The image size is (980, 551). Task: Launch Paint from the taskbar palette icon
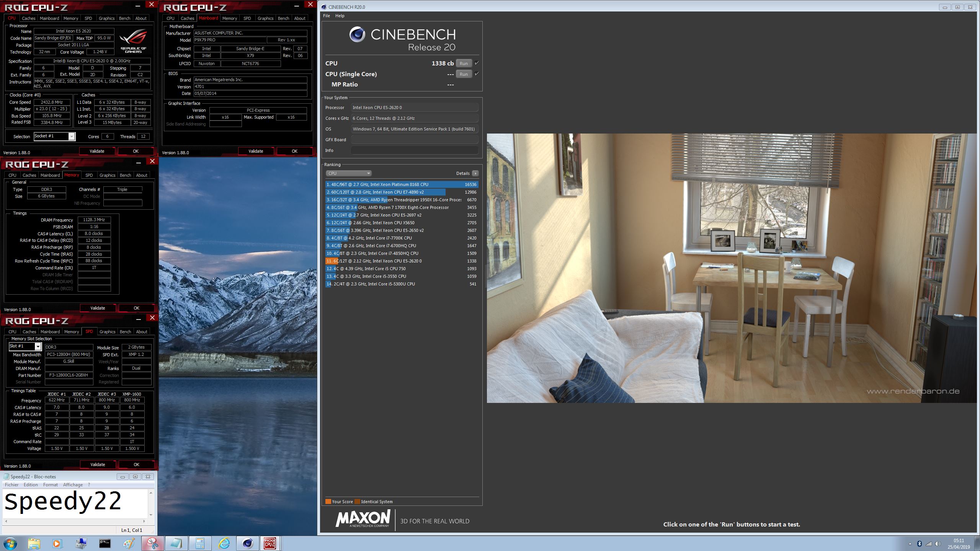click(x=129, y=543)
